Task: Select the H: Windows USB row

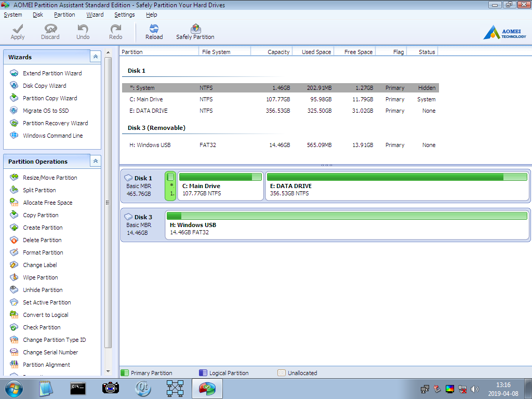Action: (281, 145)
